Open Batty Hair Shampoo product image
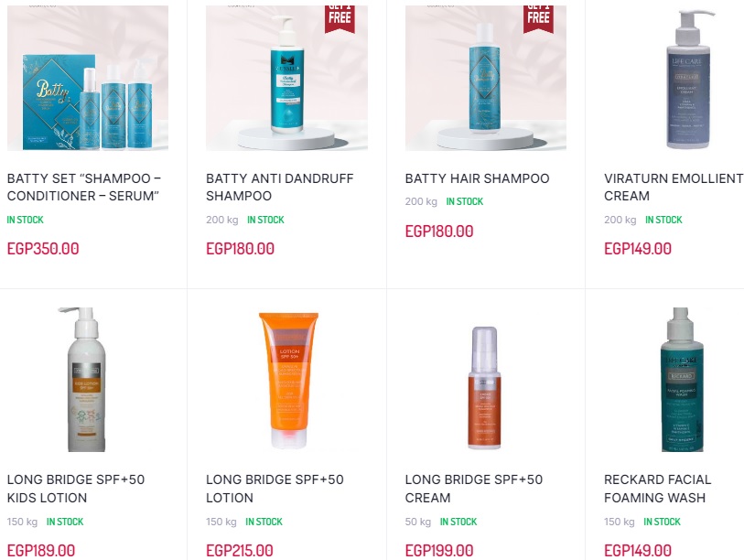 pos(485,79)
